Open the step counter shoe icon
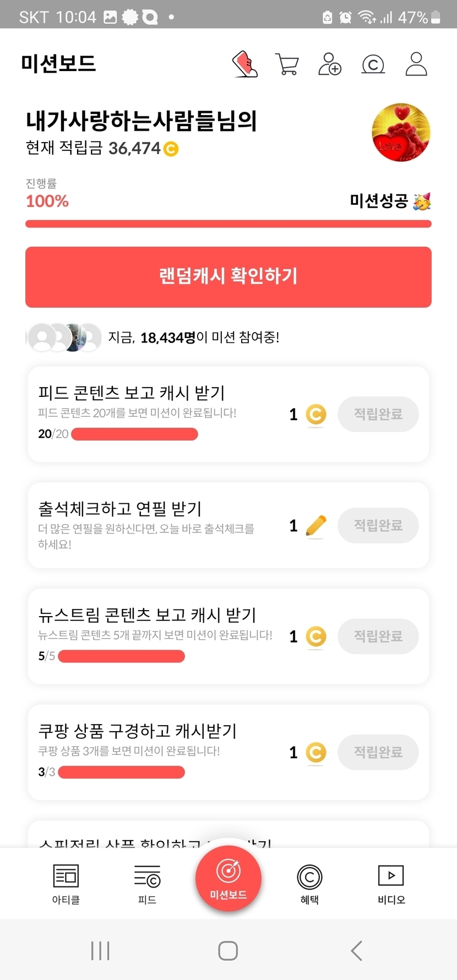The image size is (457, 980). pyautogui.click(x=245, y=64)
